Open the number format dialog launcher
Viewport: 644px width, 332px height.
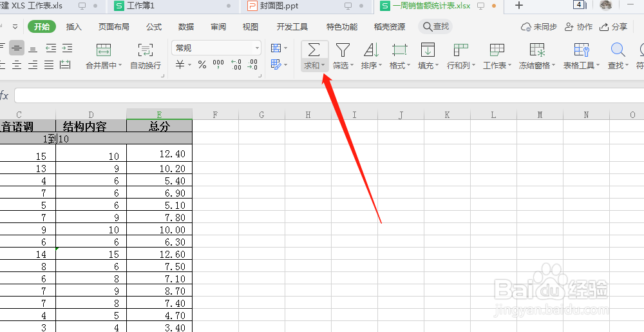coord(261,76)
